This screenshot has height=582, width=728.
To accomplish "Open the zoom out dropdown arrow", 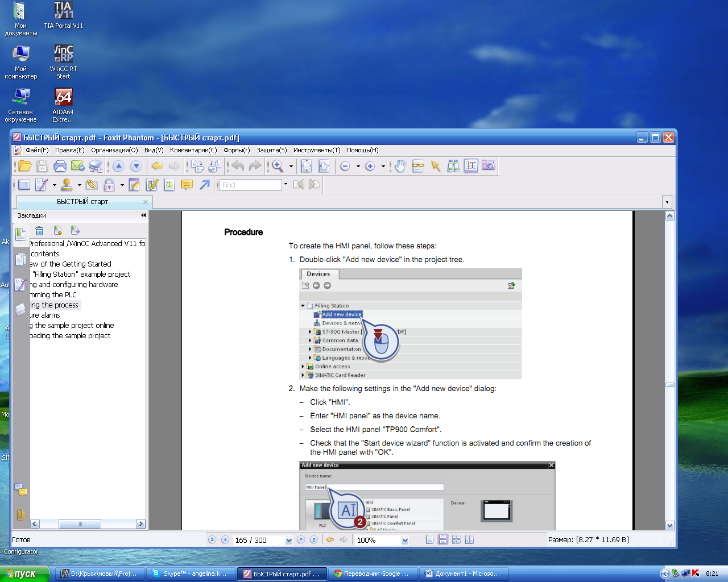I will pos(358,167).
